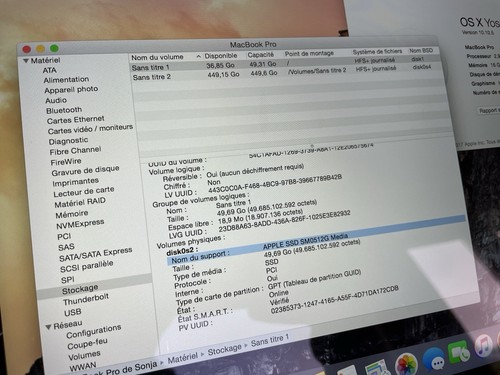The width and height of the screenshot is (500, 375).
Task: Select SPI in the sidebar
Action: pyautogui.click(x=68, y=280)
